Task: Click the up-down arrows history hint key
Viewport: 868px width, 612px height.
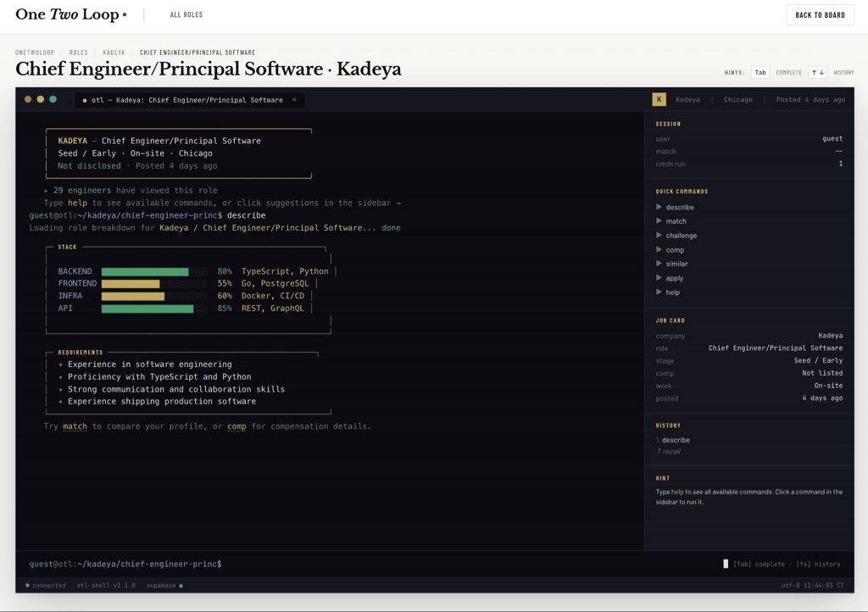Action: click(818, 73)
